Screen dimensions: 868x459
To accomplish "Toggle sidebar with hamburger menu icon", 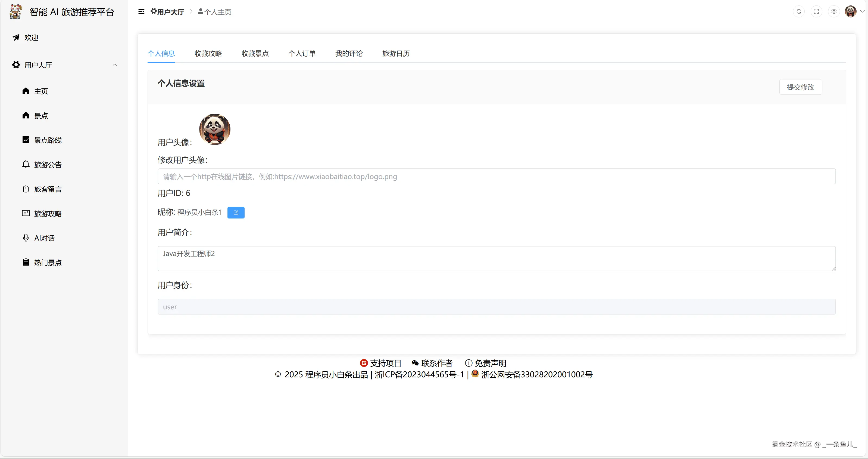I will (141, 12).
